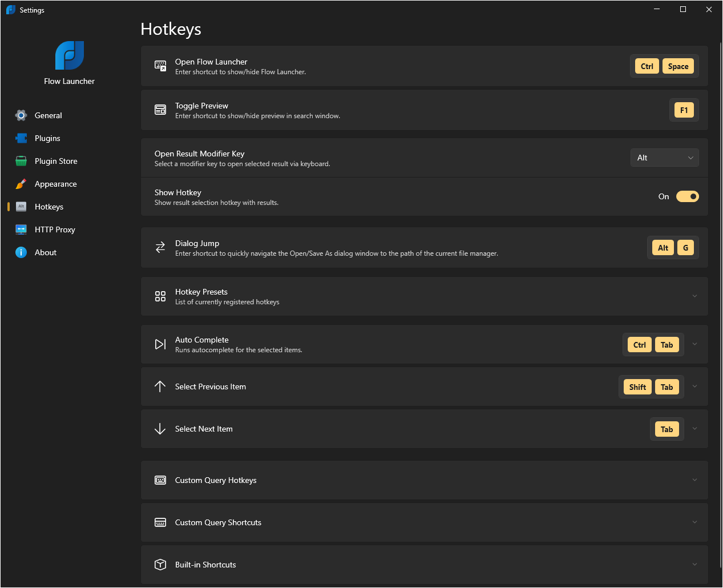Click the Plugins puzzle icon
The width and height of the screenshot is (723, 588).
point(21,138)
